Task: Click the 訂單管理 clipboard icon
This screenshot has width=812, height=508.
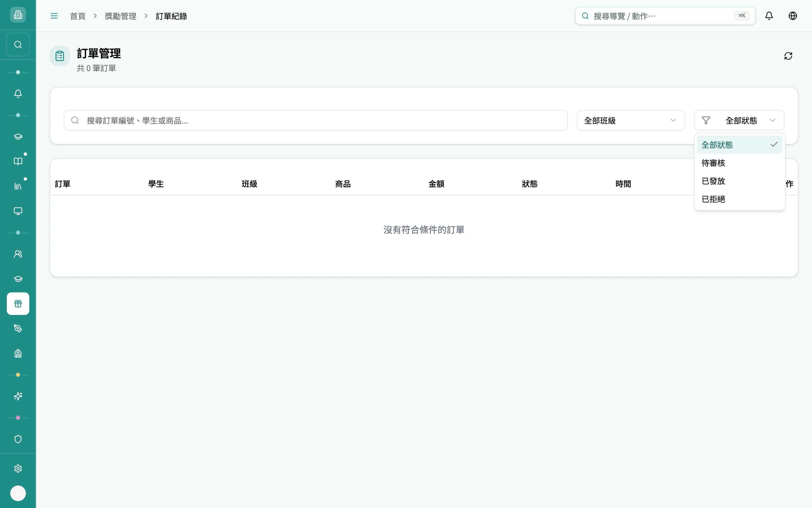Action: pyautogui.click(x=60, y=56)
